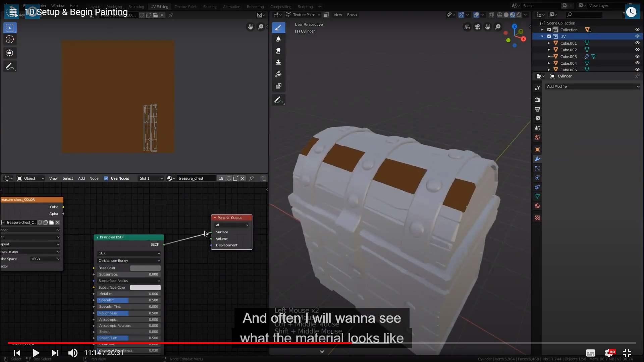Select the Annotate tool in UV editor
The width and height of the screenshot is (644, 362).
pyautogui.click(x=10, y=67)
